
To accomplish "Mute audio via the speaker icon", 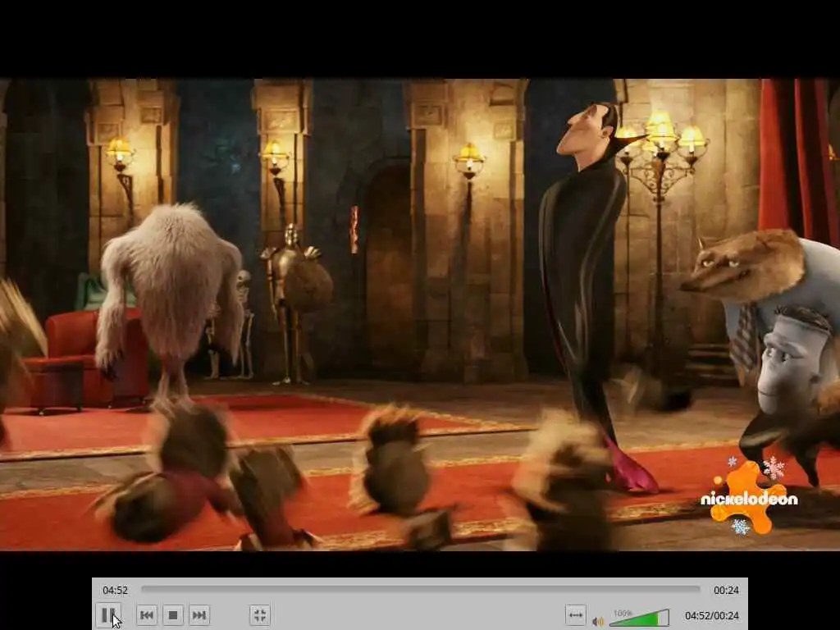I will coord(597,622).
